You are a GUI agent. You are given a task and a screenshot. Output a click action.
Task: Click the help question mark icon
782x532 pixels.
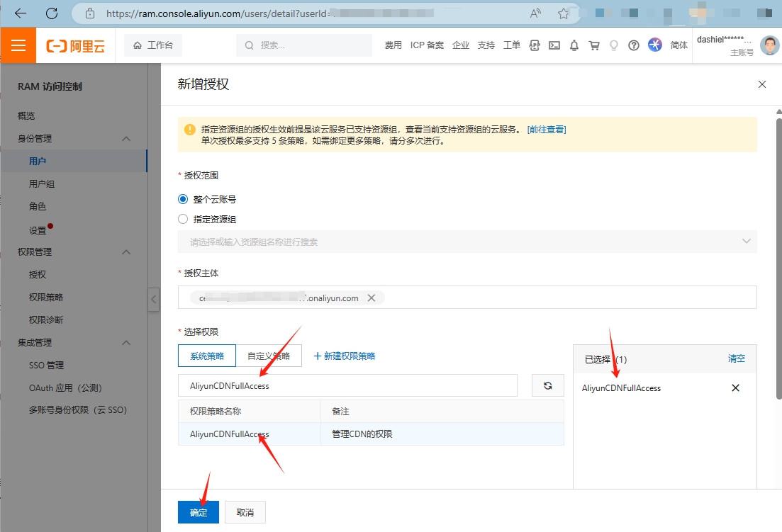[x=634, y=45]
